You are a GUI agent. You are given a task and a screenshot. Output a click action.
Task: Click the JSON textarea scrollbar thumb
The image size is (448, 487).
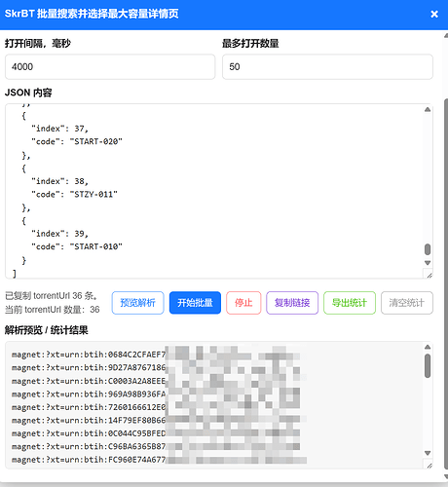(428, 249)
